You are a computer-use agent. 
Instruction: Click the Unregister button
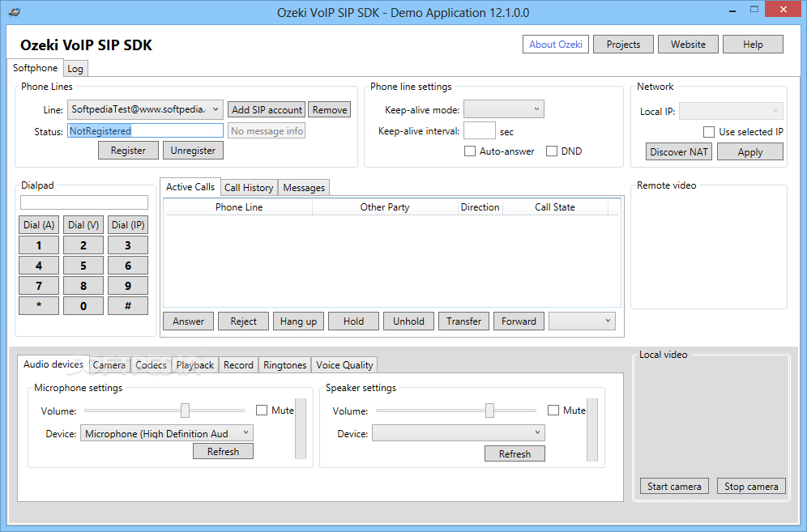193,151
